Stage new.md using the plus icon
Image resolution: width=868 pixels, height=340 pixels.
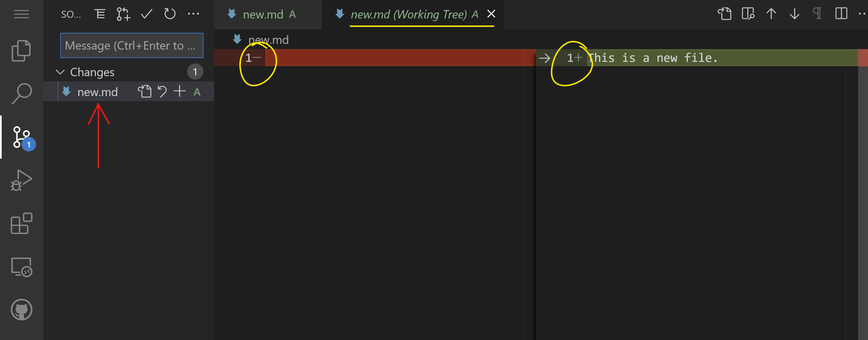(x=179, y=91)
